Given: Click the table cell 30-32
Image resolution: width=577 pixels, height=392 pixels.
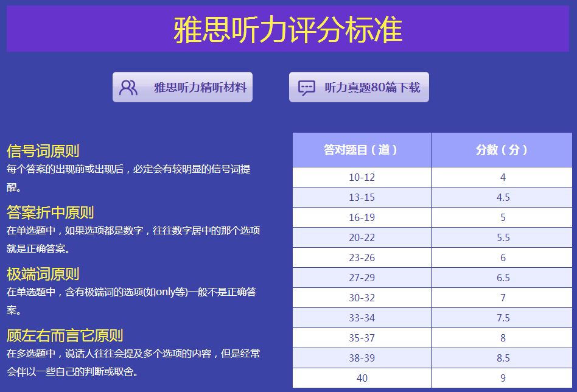Looking at the screenshot, I should 362,298.
